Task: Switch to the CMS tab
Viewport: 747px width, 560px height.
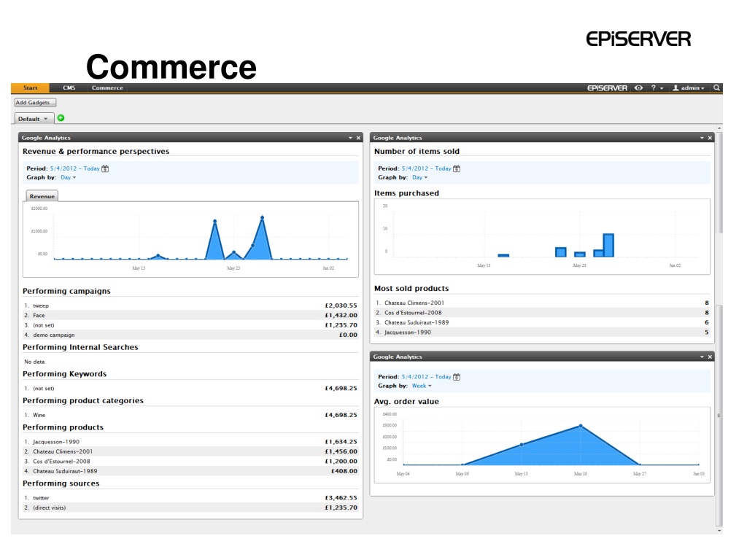Action: (69, 88)
